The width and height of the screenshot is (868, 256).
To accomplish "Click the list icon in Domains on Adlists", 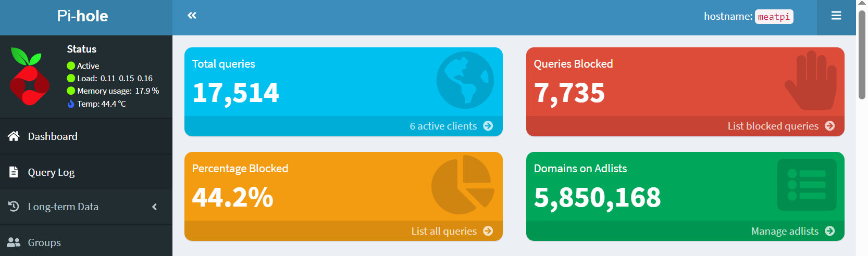I will point(807,185).
